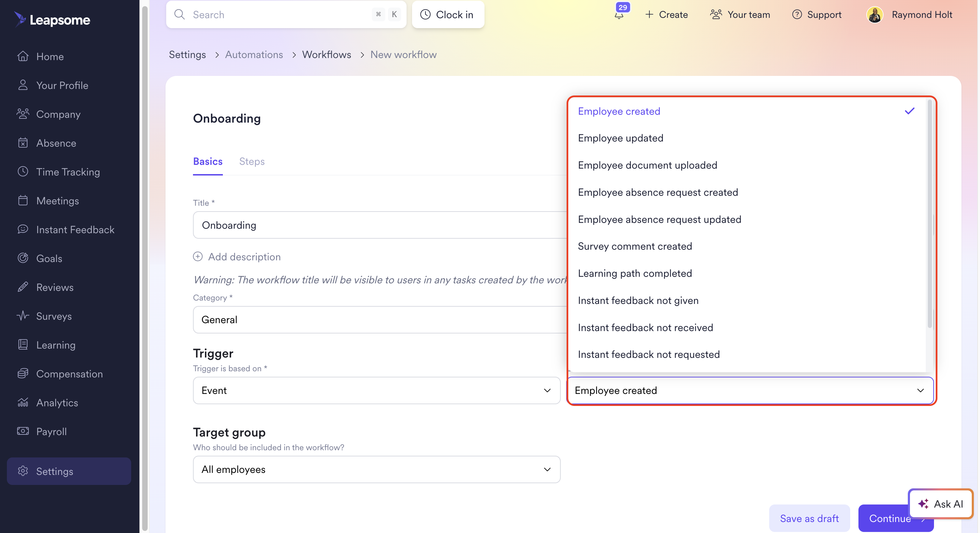Open the All employees target dropdown
Screen dimensions: 980x533
[x=376, y=469]
